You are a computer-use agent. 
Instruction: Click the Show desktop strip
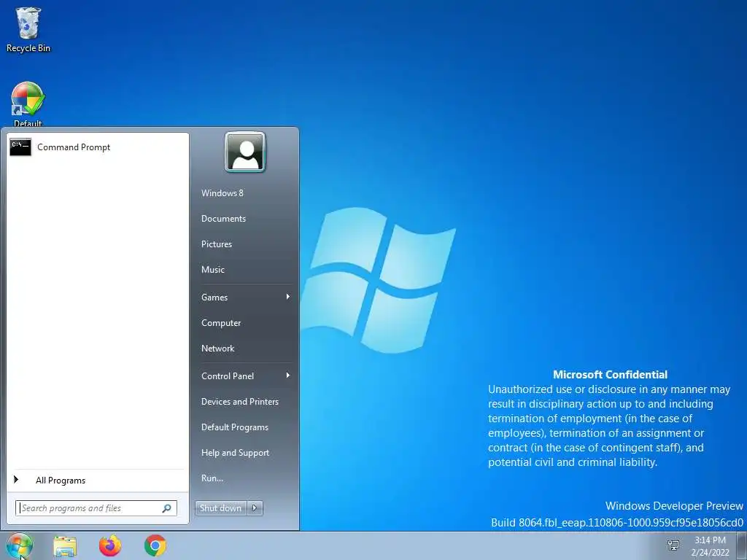click(x=742, y=545)
